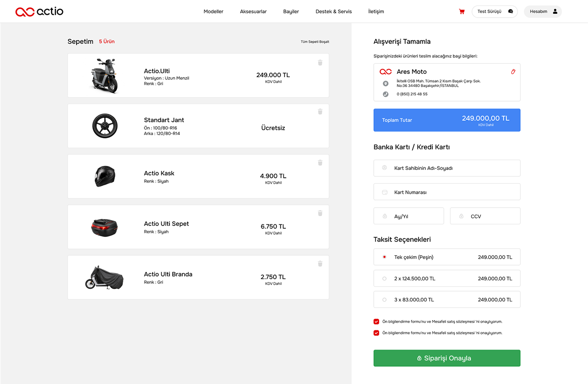Click the phone icon beside dealer number
Viewport: 588px width, 384px height.
386,94
